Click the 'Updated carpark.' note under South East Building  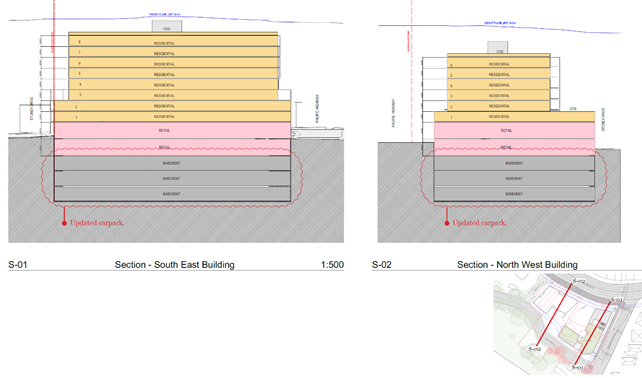coord(97,223)
